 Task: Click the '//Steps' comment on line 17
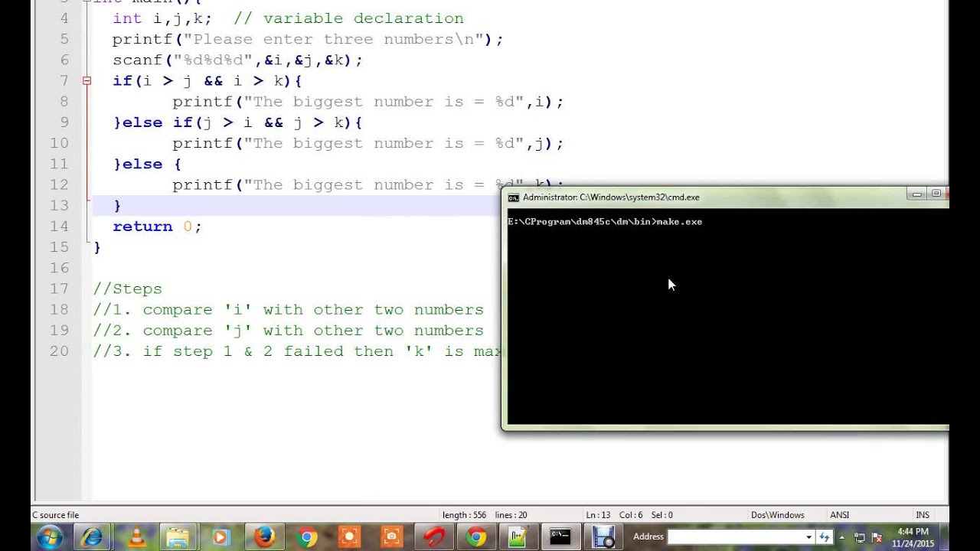128,289
